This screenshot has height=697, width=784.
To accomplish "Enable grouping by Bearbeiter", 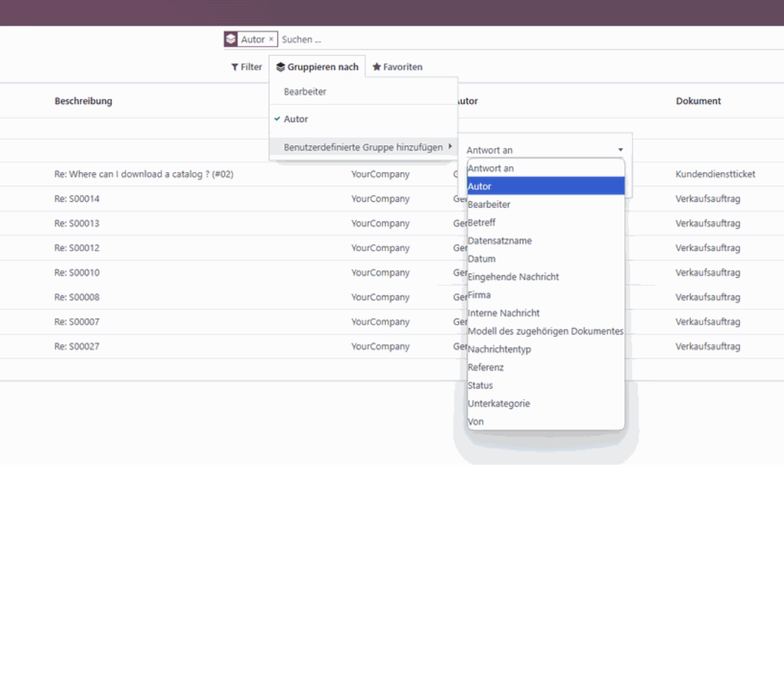I will pos(305,91).
